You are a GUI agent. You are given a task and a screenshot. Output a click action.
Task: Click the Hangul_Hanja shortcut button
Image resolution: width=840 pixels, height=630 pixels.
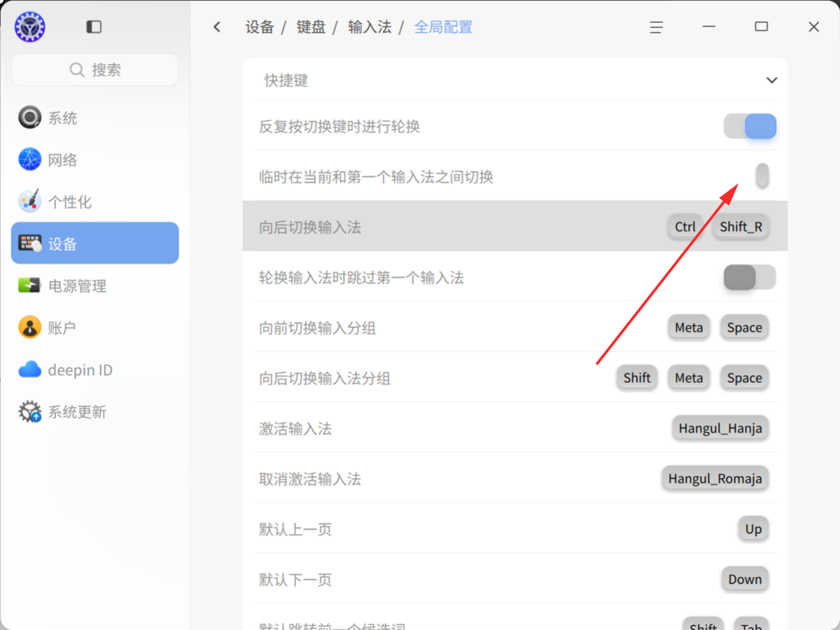[x=720, y=428]
